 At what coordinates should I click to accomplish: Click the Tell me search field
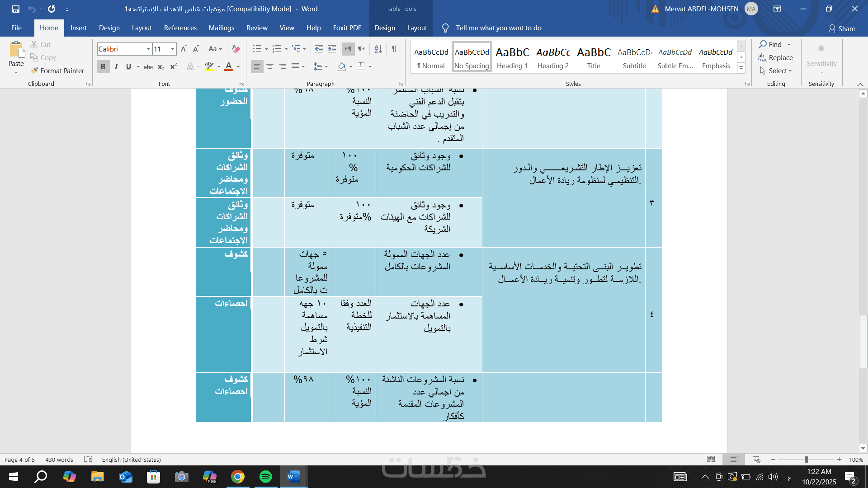click(498, 28)
